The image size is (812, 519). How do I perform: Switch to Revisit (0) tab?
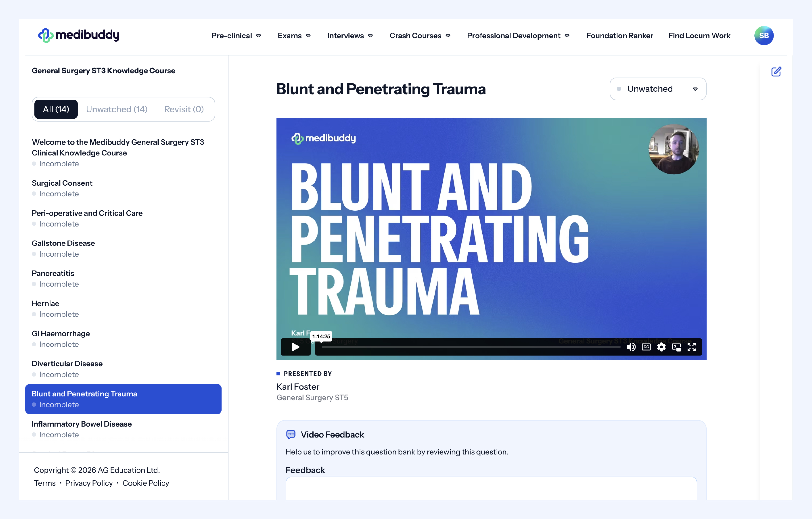click(184, 109)
